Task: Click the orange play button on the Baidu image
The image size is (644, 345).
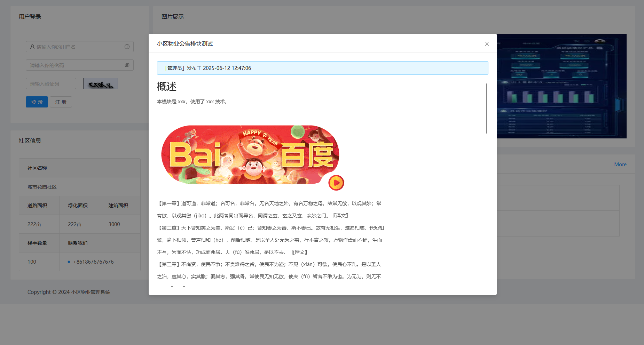Action: pyautogui.click(x=336, y=183)
